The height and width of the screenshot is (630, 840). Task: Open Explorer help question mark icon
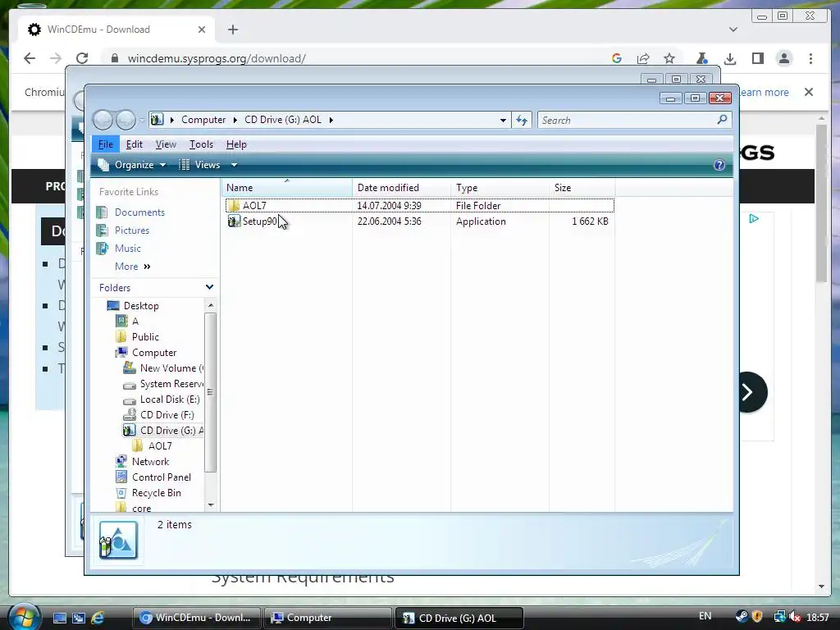[x=719, y=165]
